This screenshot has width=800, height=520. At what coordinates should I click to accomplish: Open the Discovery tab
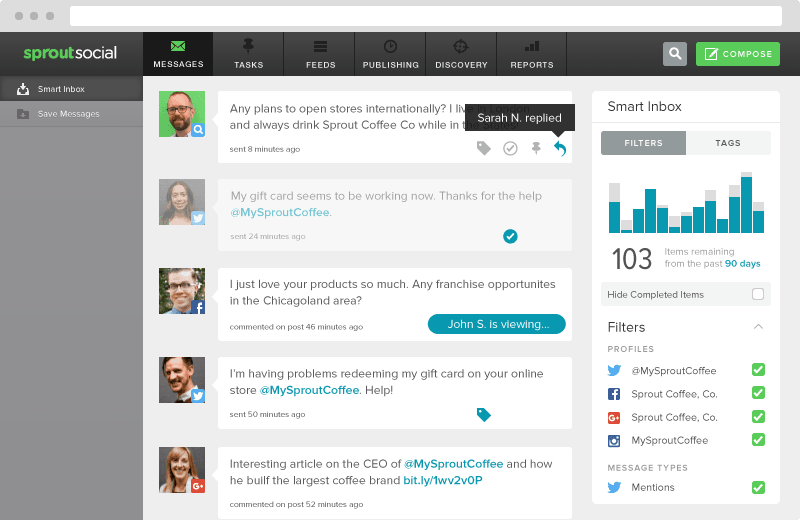point(461,54)
